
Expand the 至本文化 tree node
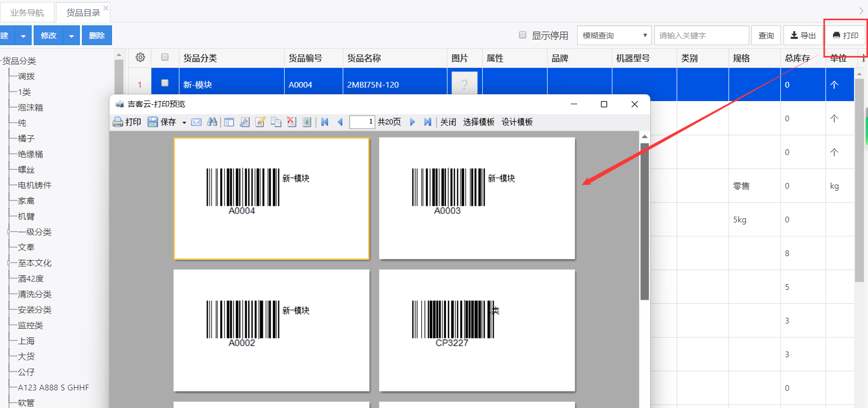pyautogui.click(x=9, y=263)
